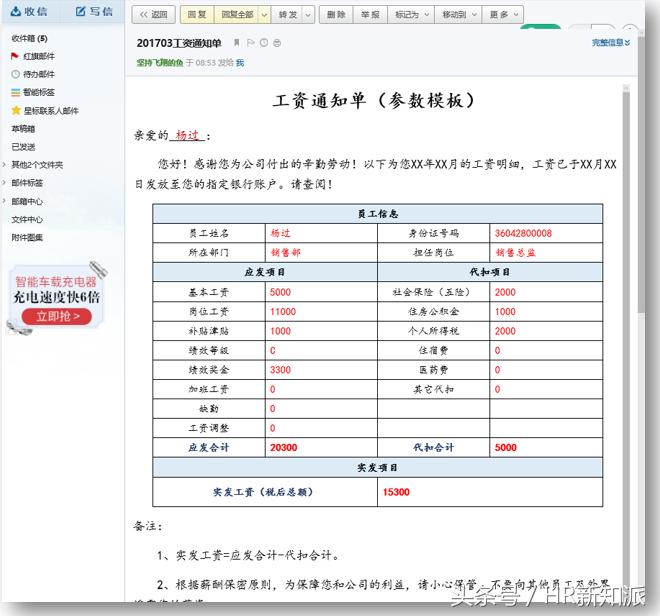Click the bookmark icon beside the subject
The image size is (660, 616).
[237, 43]
